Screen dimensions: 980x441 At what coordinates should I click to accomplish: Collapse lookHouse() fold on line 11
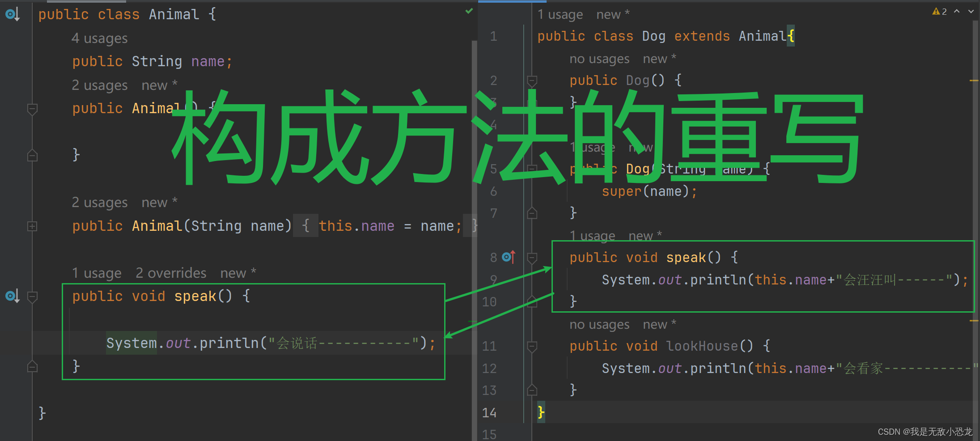[x=532, y=346]
